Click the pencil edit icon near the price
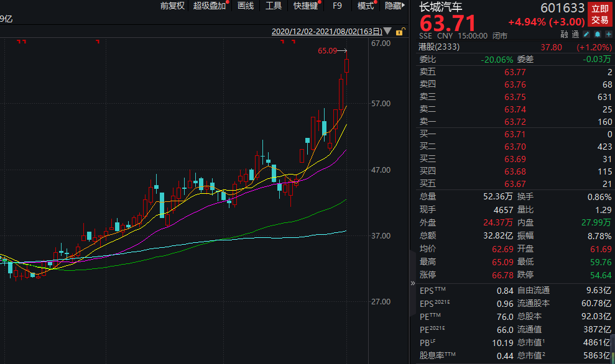This screenshot has height=364, width=615. (x=586, y=35)
